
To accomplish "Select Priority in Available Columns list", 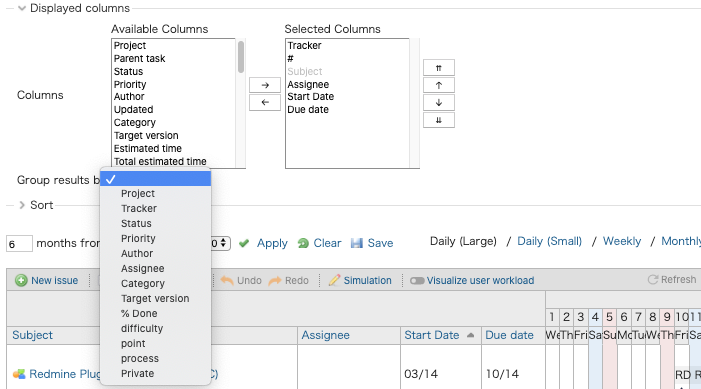I will click(130, 85).
